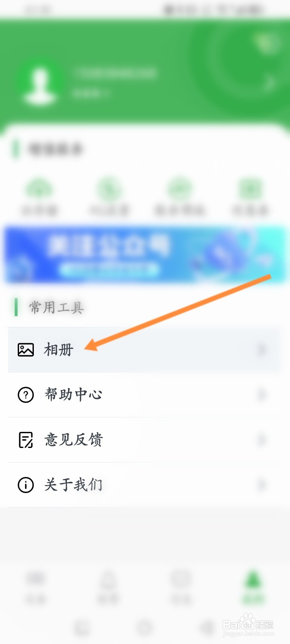Expand 关于我们 with its right chevron
The width and height of the screenshot is (290, 644).
coord(262,485)
